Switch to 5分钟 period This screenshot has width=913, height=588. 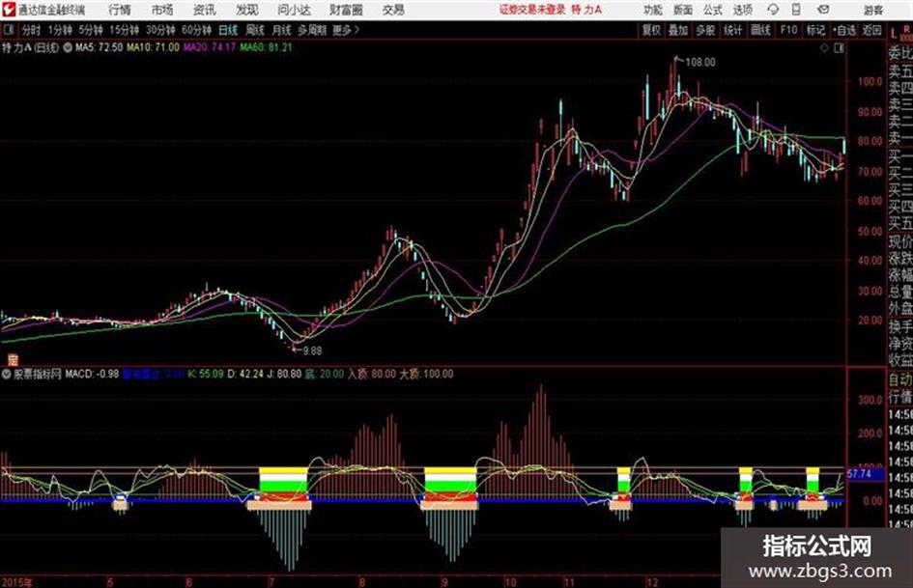point(90,30)
